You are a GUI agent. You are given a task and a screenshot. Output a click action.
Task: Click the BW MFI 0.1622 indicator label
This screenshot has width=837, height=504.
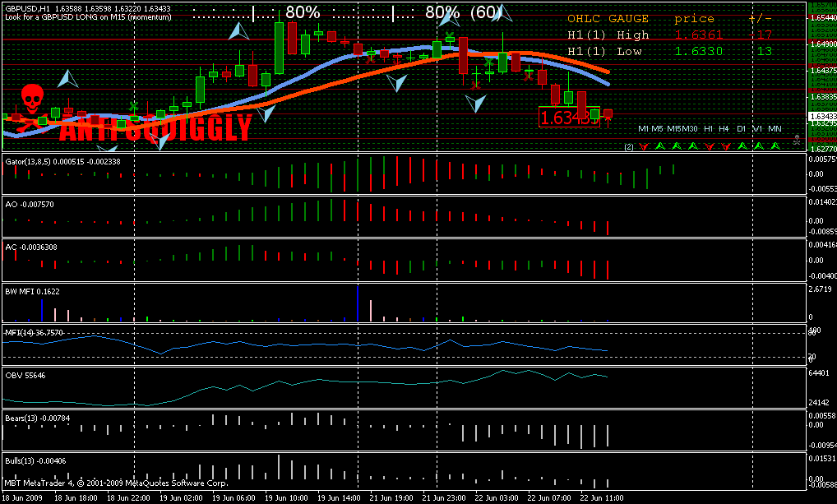coord(32,292)
